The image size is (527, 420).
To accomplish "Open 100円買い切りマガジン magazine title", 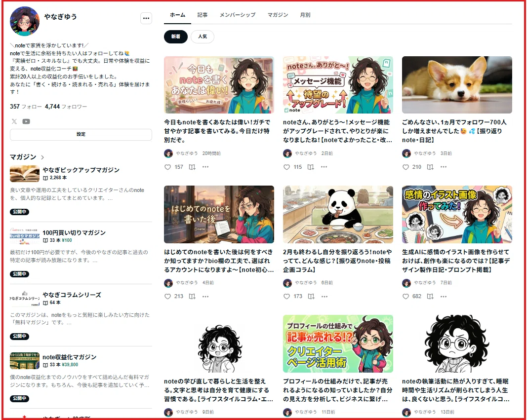I will 74,232.
